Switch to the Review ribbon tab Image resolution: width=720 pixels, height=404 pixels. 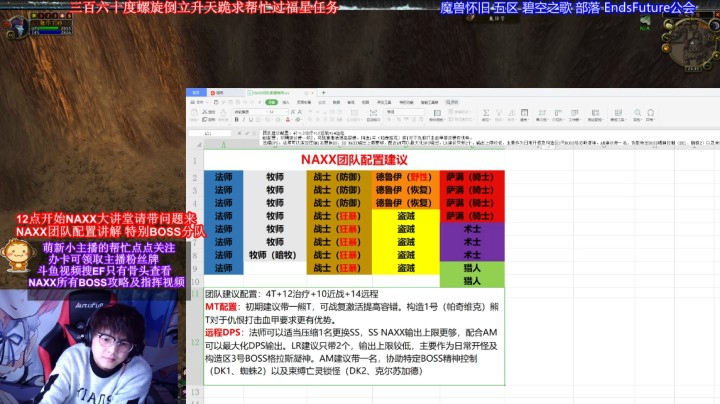pyautogui.click(x=351, y=102)
